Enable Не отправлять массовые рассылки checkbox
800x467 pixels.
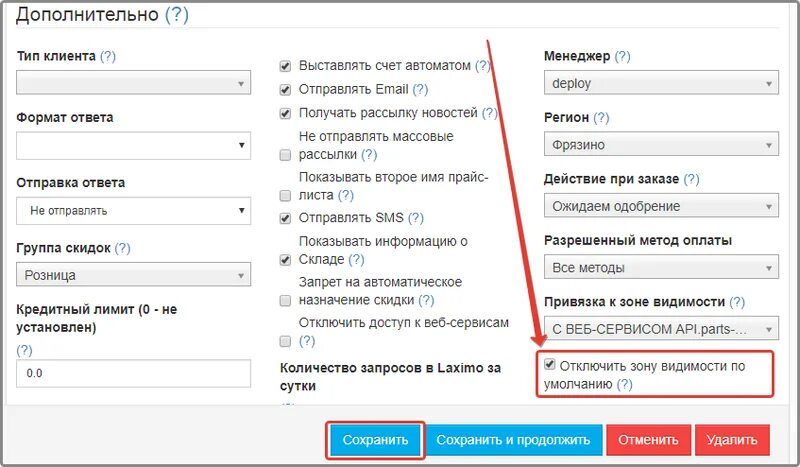(x=285, y=155)
